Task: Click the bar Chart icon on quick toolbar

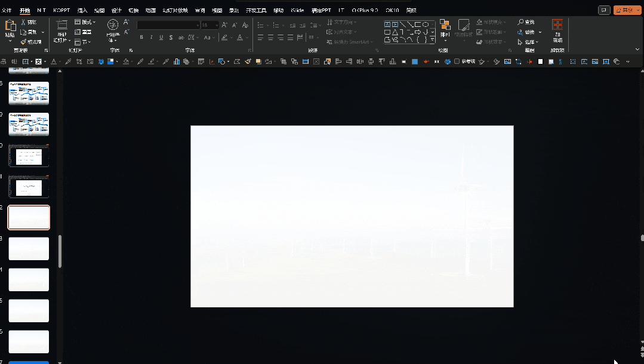Action: 177,61
